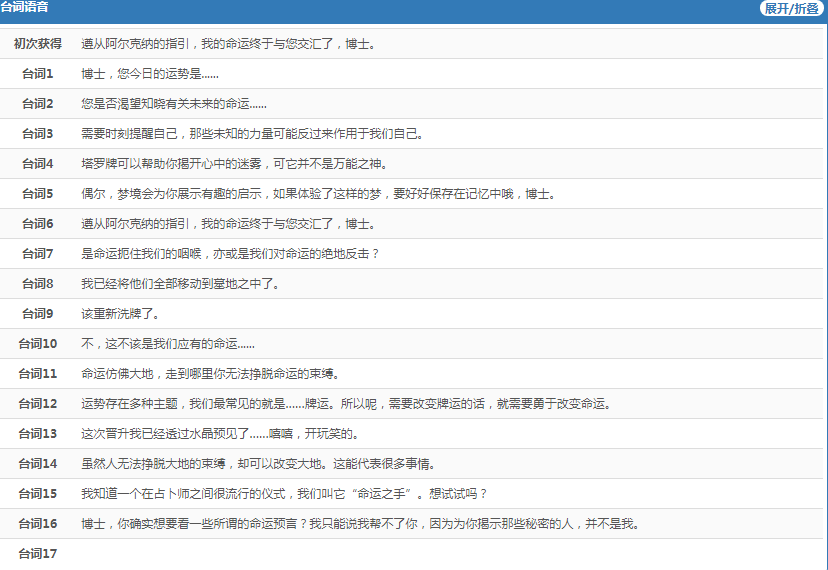Select the 台词14 row label

[x=37, y=464]
